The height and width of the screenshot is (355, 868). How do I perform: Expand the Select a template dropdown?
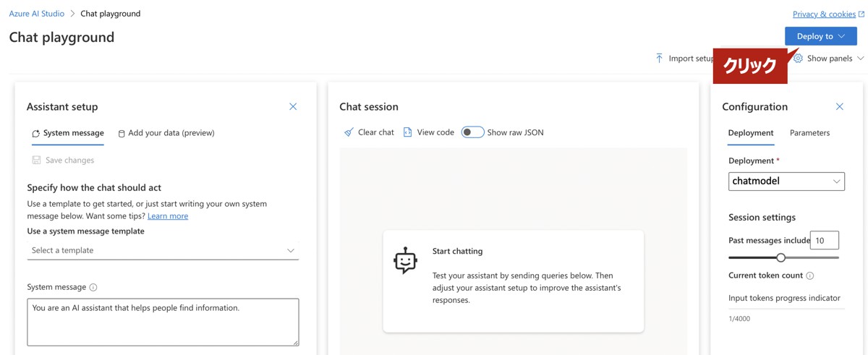point(163,250)
